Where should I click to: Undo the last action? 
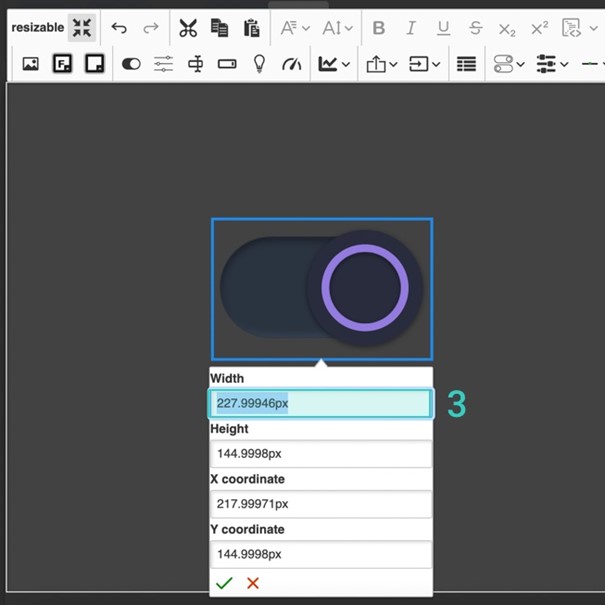click(119, 28)
